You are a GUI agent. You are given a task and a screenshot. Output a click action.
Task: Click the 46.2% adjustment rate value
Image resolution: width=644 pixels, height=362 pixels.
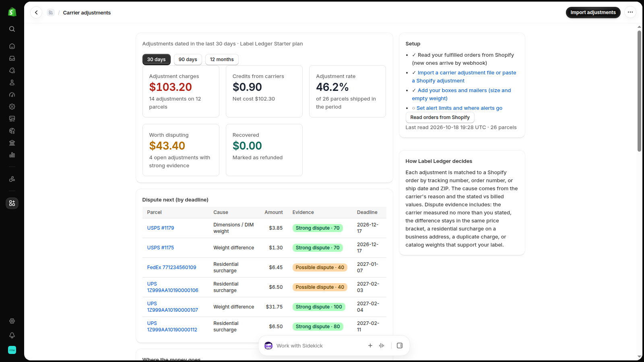coord(332,87)
